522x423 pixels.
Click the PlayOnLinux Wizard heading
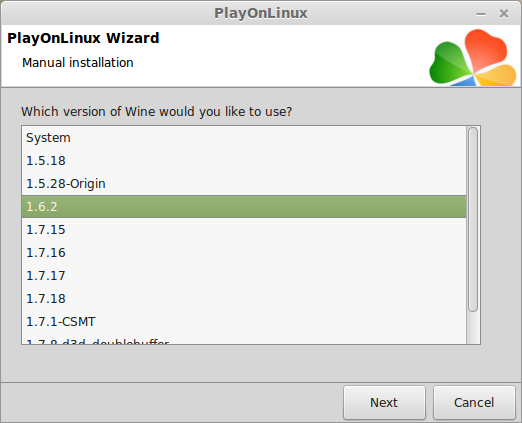(x=83, y=38)
